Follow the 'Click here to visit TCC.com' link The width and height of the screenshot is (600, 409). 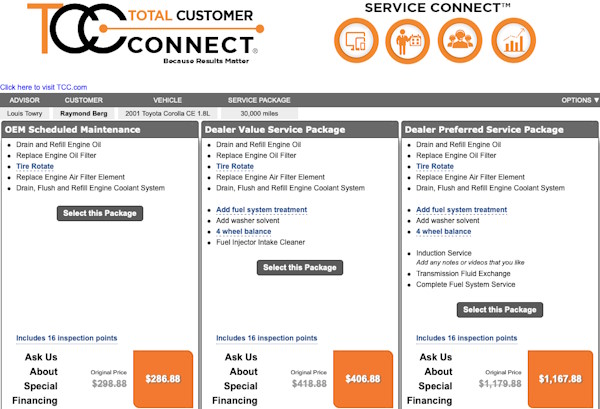pos(43,87)
